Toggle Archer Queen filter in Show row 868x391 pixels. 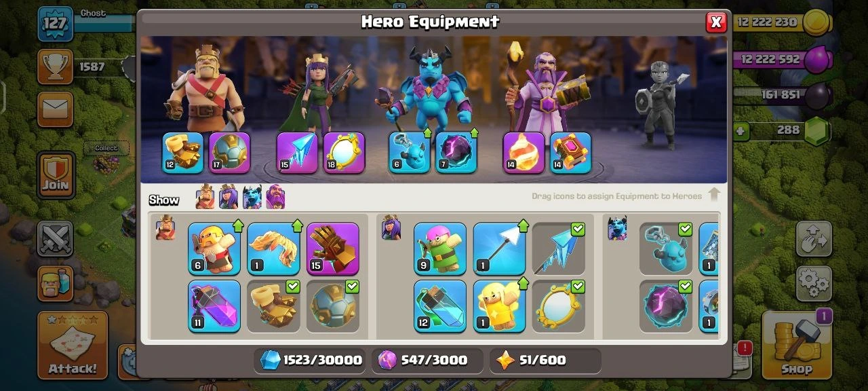pos(229,197)
